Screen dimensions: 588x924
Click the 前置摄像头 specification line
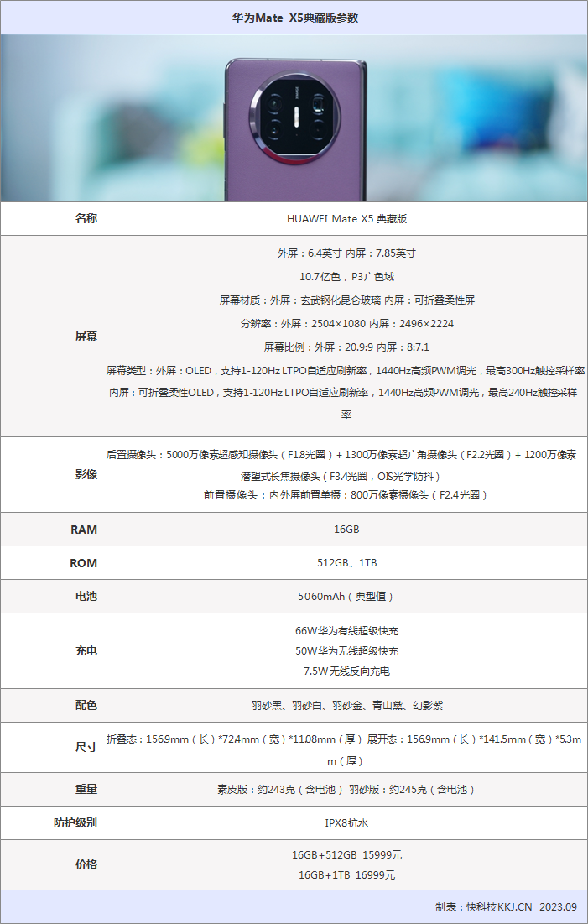346,495
